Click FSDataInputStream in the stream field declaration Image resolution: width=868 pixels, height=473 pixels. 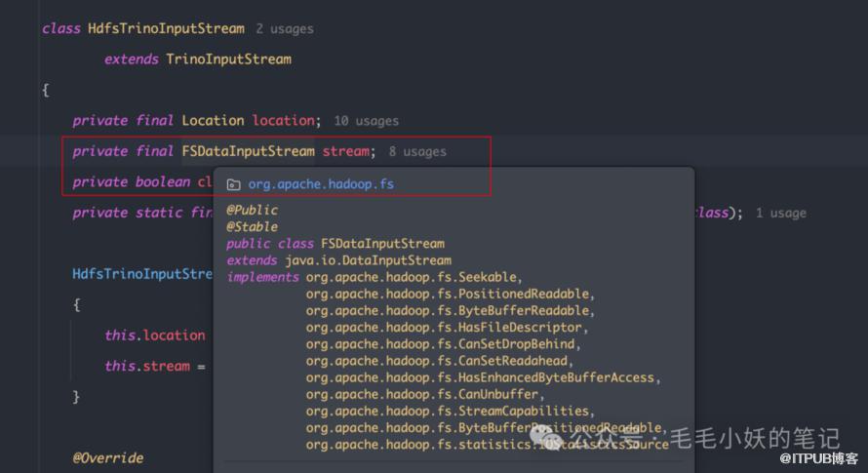pos(248,151)
